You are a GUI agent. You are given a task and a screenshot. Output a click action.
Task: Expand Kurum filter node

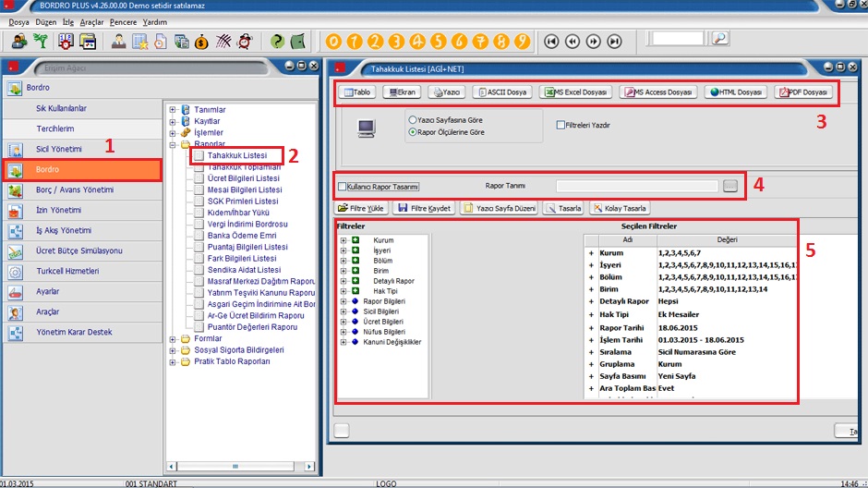pos(344,240)
